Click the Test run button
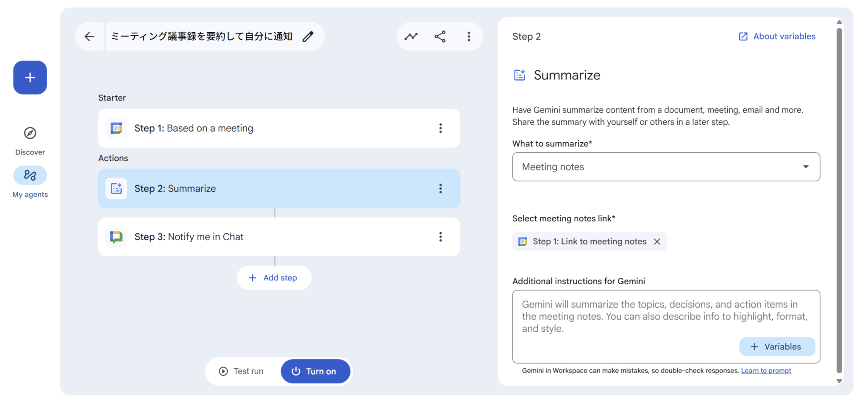868x403 pixels. pos(242,371)
